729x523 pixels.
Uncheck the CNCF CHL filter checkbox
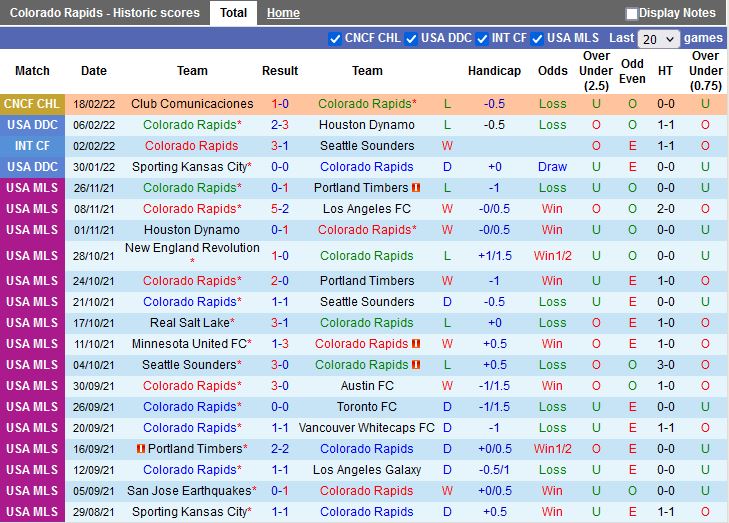[335, 39]
